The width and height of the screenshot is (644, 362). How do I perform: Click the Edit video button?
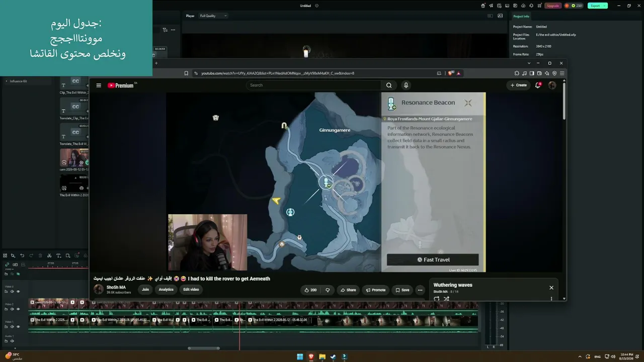[191, 290]
